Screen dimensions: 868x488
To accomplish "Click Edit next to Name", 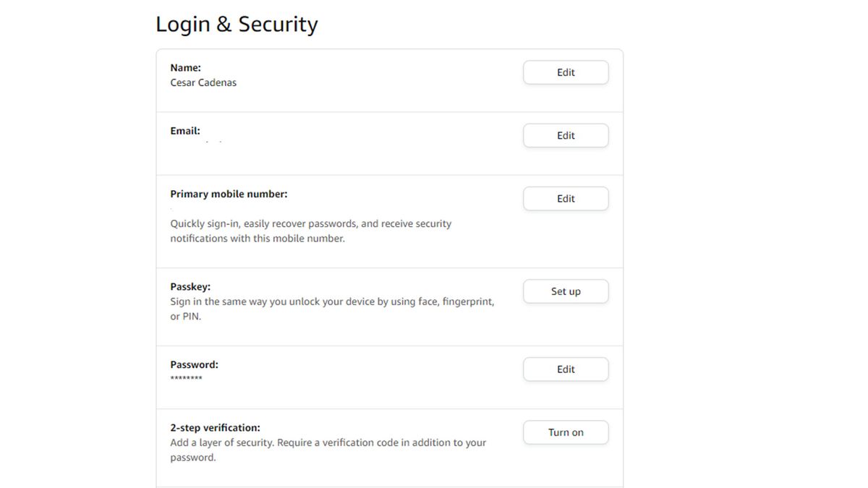I will tap(565, 72).
